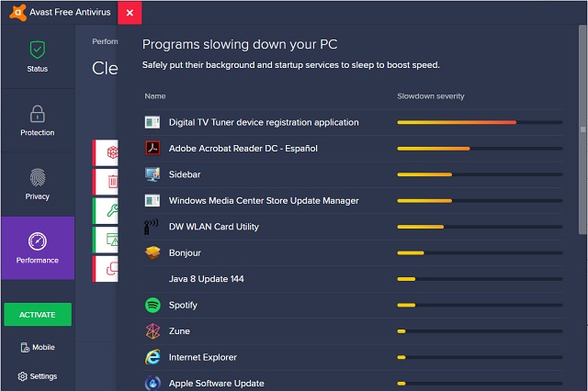Screen dimensions: 588x391
Task: Select the Performance section
Action: tap(38, 248)
